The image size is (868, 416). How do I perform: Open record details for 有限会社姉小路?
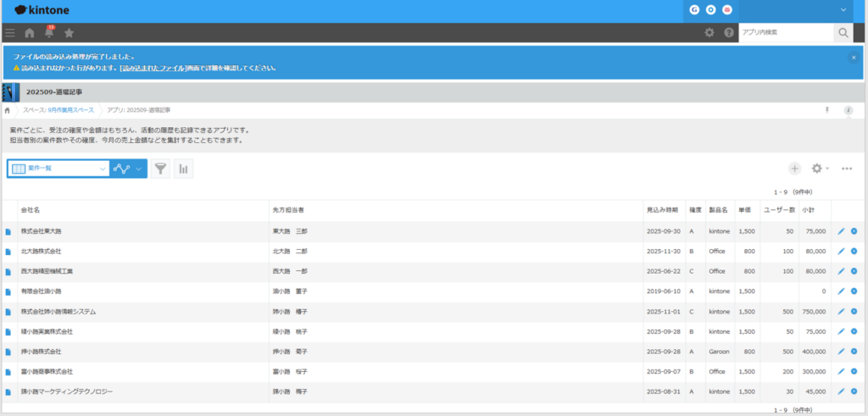[x=8, y=291]
